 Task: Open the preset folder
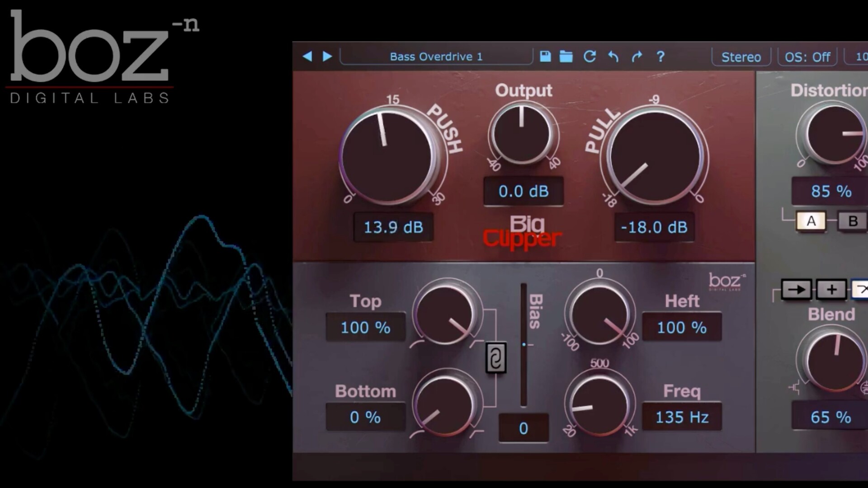click(x=566, y=56)
